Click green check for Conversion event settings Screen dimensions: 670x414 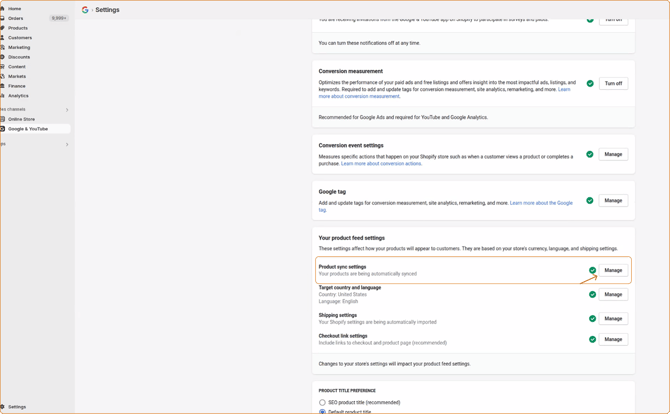[x=590, y=154]
